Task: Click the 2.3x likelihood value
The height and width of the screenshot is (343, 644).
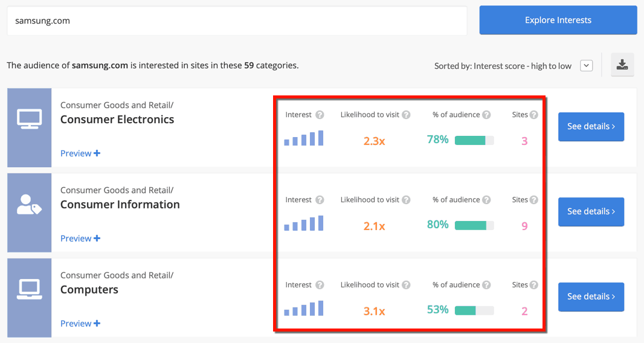Action: coord(374,141)
